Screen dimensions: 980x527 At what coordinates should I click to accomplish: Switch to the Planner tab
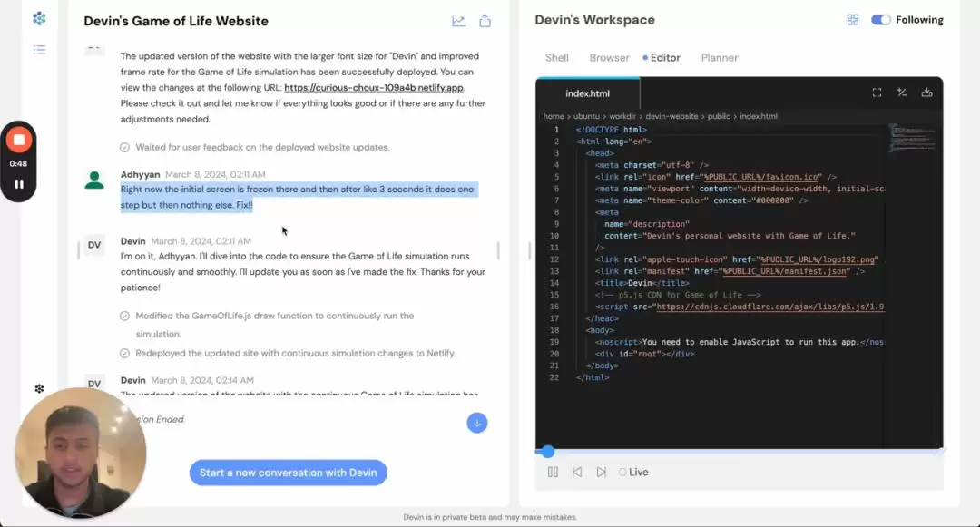coord(720,57)
